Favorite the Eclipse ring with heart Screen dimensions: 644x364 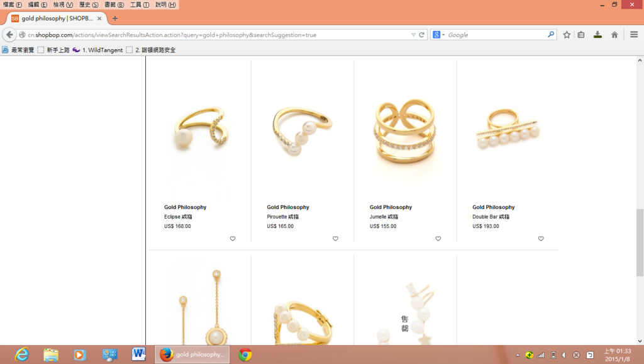click(233, 239)
